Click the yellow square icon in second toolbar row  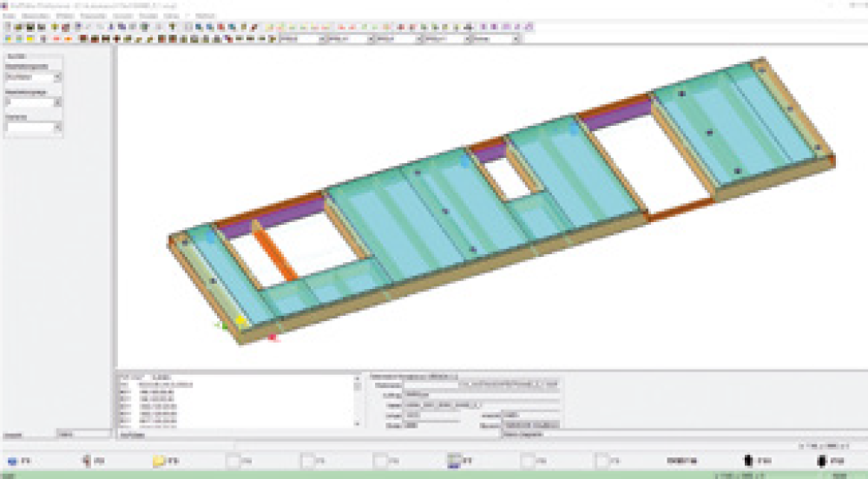(30, 39)
